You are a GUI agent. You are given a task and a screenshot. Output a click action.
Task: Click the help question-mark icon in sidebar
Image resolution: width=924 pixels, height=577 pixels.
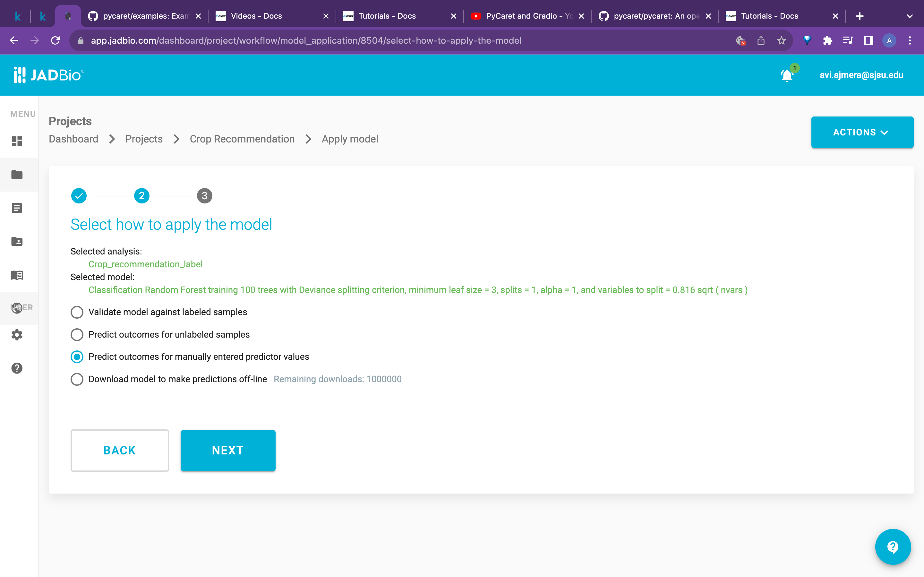pyautogui.click(x=17, y=368)
